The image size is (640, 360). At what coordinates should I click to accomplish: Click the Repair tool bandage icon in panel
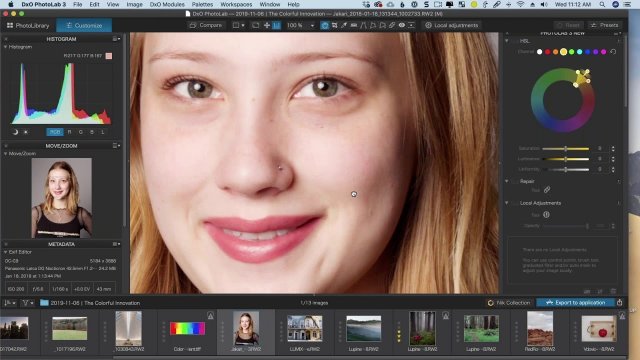click(x=547, y=190)
